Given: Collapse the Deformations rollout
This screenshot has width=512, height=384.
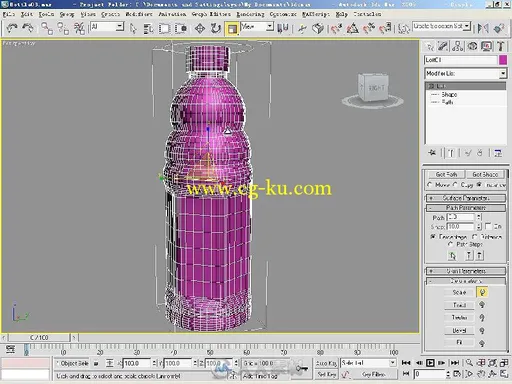Looking at the screenshot, I should click(x=466, y=281).
